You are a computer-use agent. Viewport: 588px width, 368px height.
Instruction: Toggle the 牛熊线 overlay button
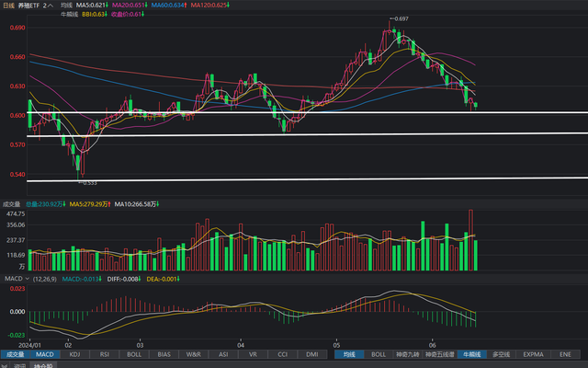(x=471, y=354)
